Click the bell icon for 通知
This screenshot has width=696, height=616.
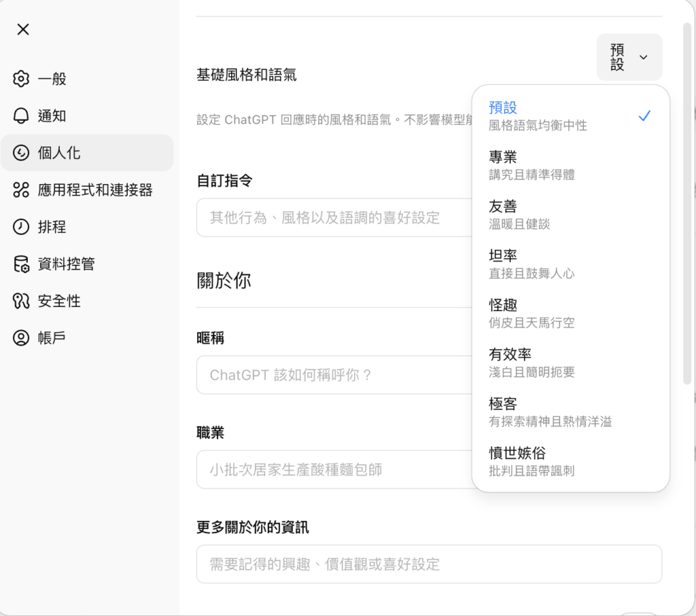coord(22,115)
